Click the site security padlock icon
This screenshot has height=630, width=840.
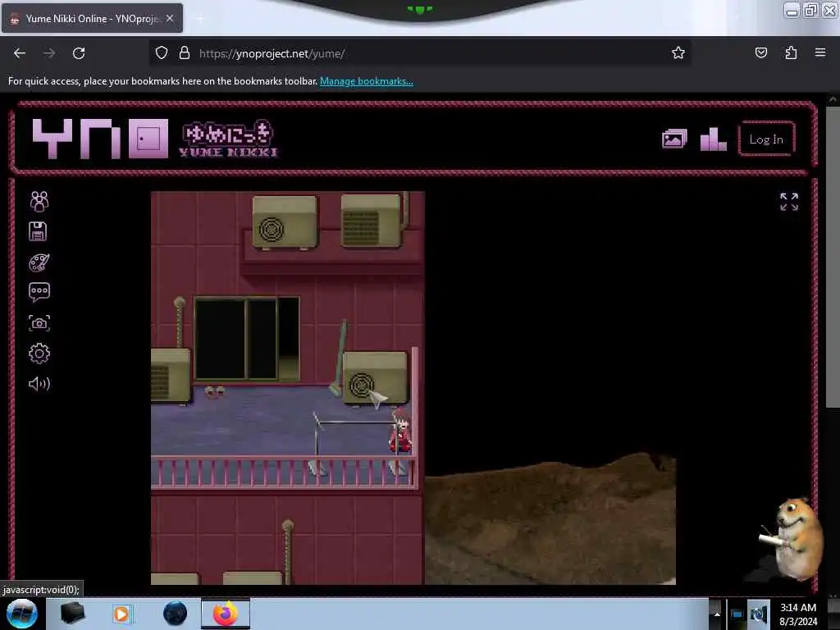(x=185, y=53)
